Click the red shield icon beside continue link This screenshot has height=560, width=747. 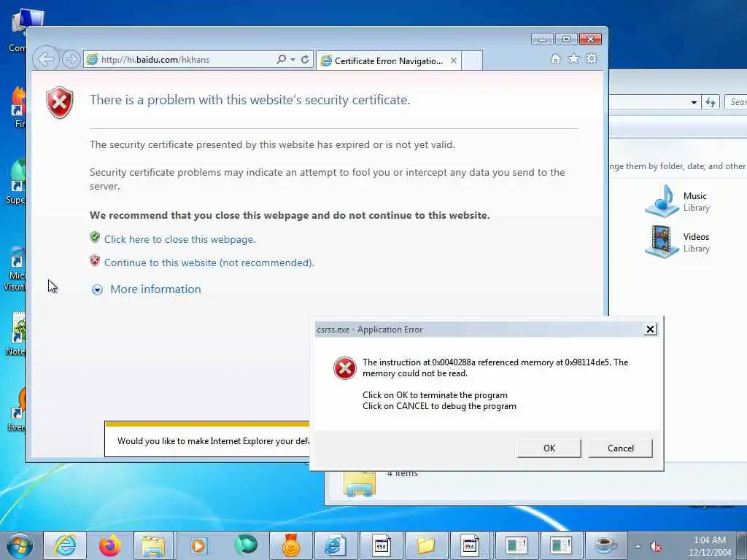coord(95,260)
